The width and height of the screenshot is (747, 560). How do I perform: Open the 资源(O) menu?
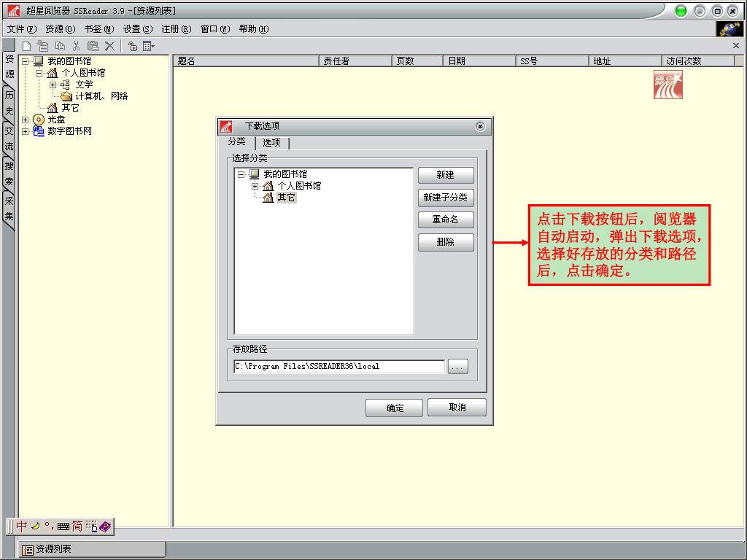tap(61, 29)
